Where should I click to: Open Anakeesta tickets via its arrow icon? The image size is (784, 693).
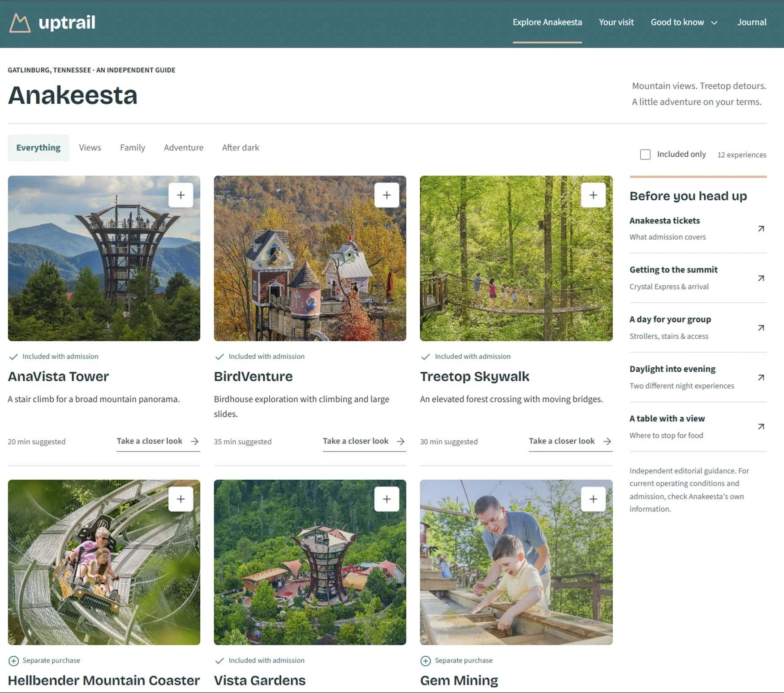tap(761, 228)
